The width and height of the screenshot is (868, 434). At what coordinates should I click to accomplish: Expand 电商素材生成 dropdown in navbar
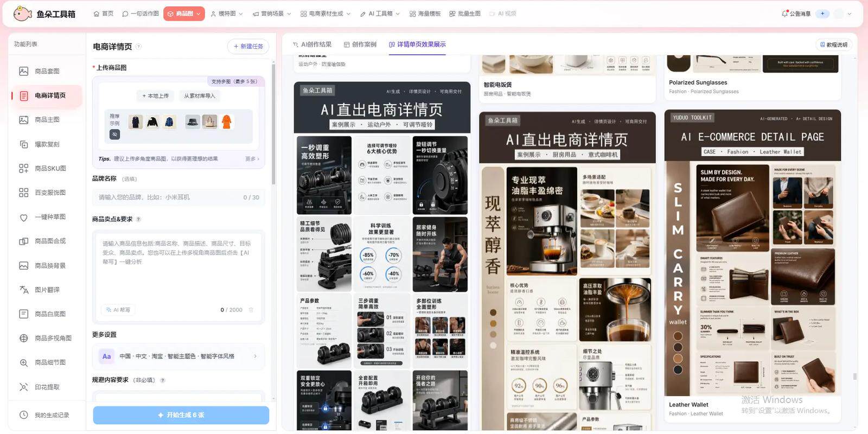click(x=325, y=14)
